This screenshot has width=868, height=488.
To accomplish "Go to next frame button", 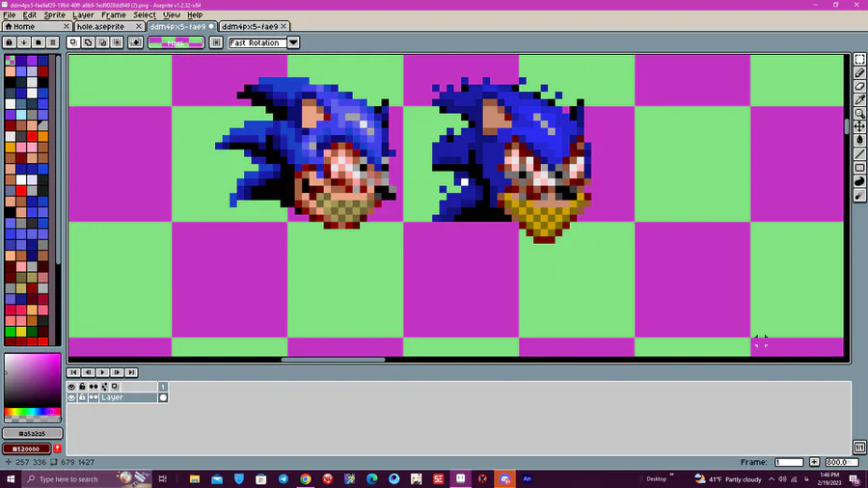I will [117, 372].
